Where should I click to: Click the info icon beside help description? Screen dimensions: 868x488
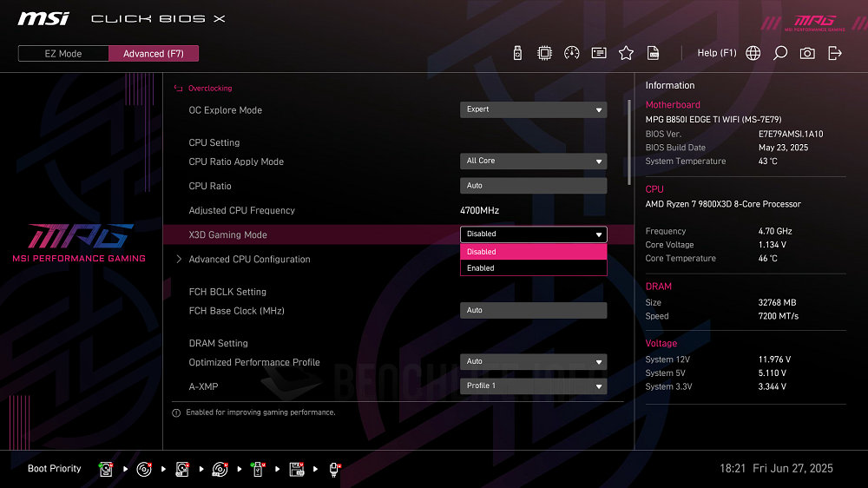click(x=176, y=412)
